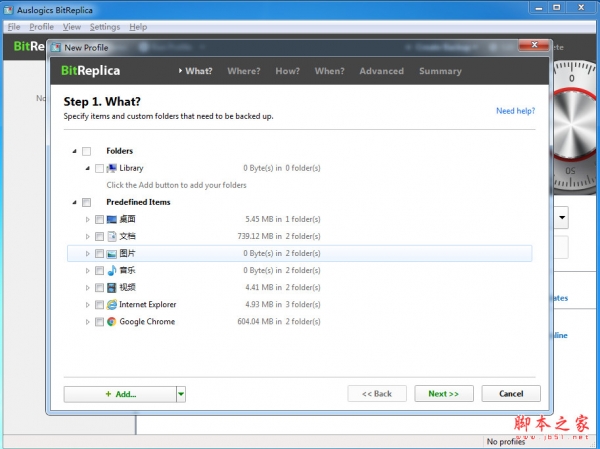Screen dimensions: 600x449
Task: Go to the What? wizard step
Action: [x=199, y=71]
